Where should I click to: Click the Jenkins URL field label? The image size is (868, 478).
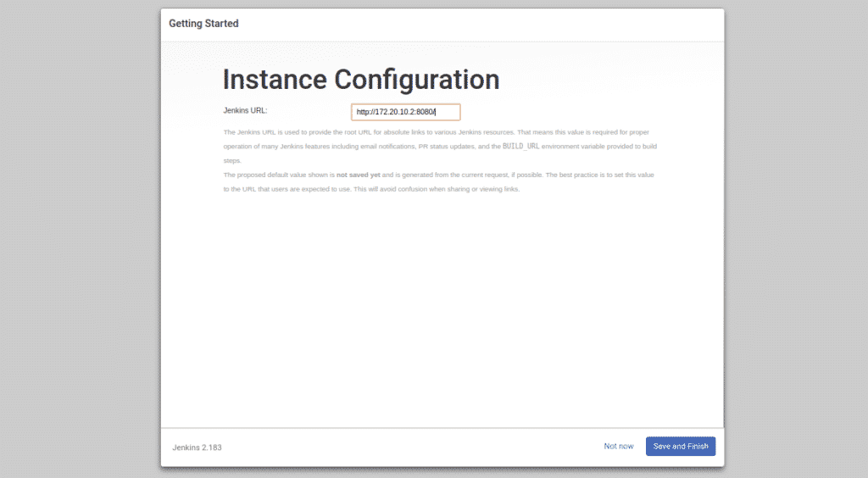click(x=245, y=110)
